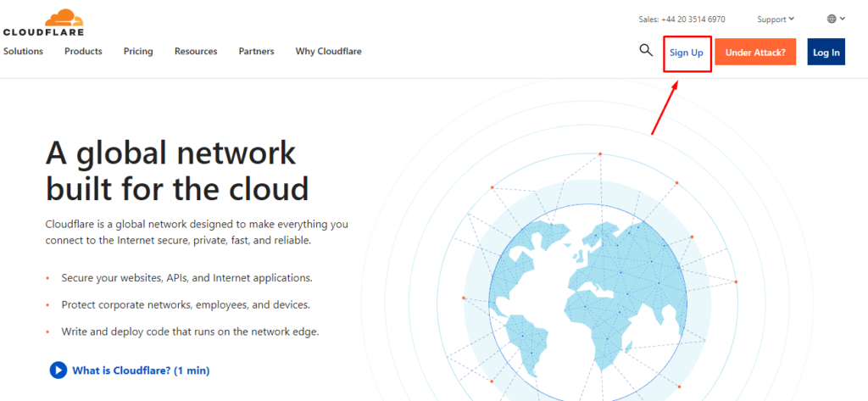Image resolution: width=868 pixels, height=401 pixels.
Task: Open the Resources menu
Action: point(196,52)
